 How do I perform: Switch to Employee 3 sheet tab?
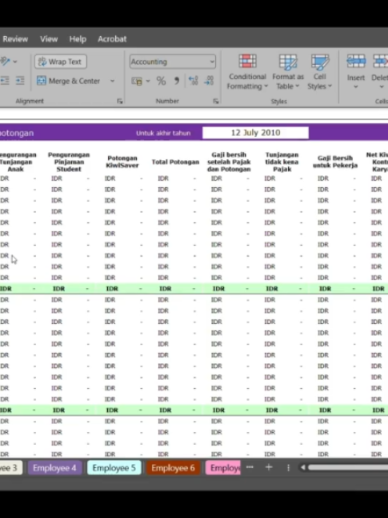[x=10, y=468]
